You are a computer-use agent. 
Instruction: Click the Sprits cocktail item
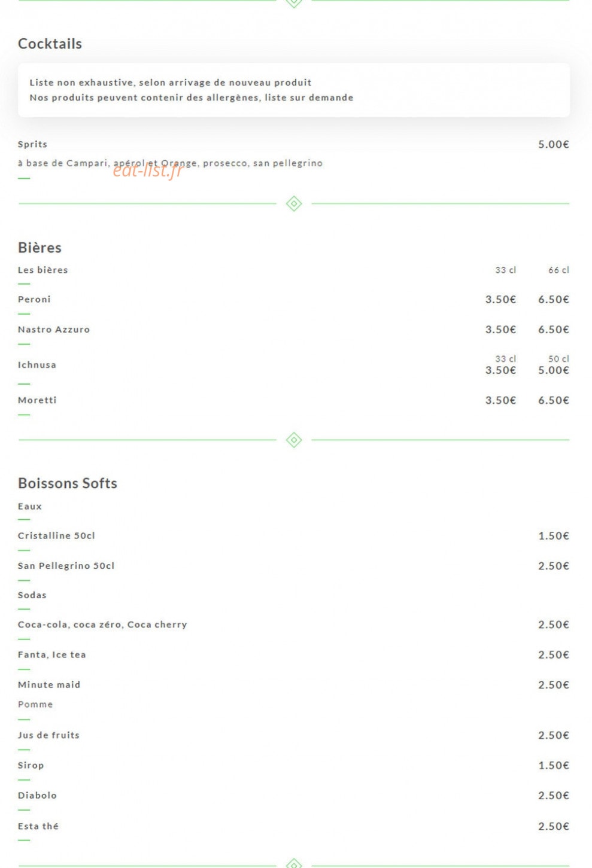tap(32, 144)
